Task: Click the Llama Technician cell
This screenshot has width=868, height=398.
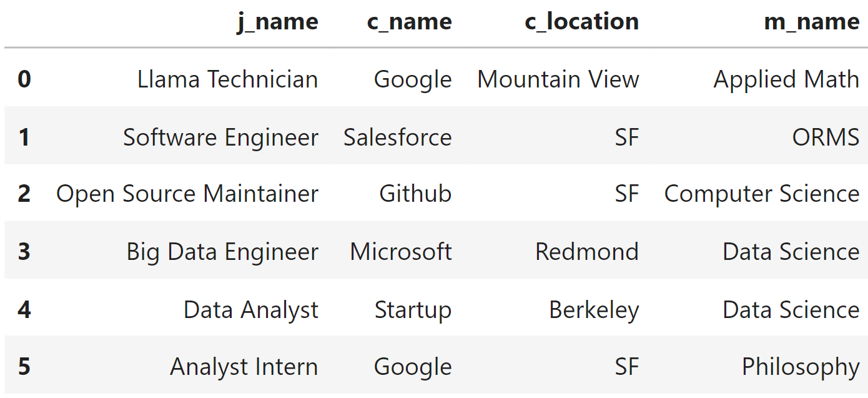Action: [227, 79]
